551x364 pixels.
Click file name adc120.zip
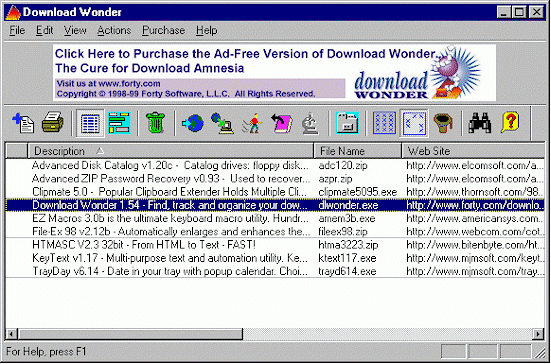click(343, 165)
